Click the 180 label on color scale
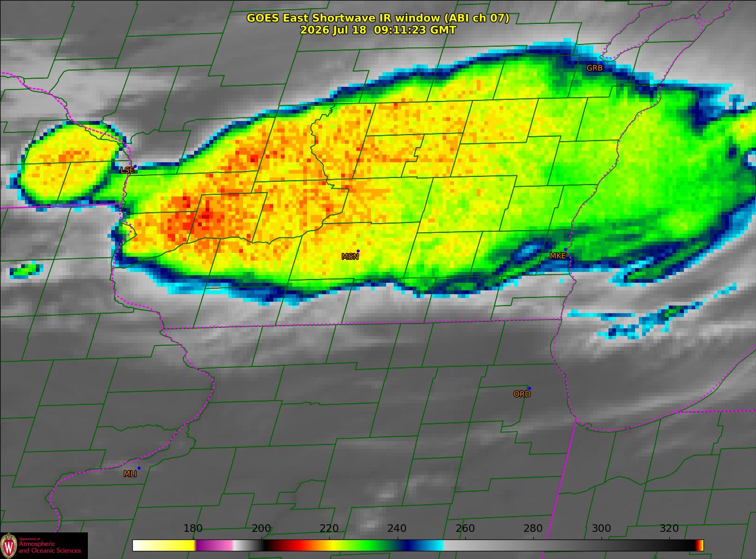Image resolution: width=756 pixels, height=559 pixels. tap(193, 529)
